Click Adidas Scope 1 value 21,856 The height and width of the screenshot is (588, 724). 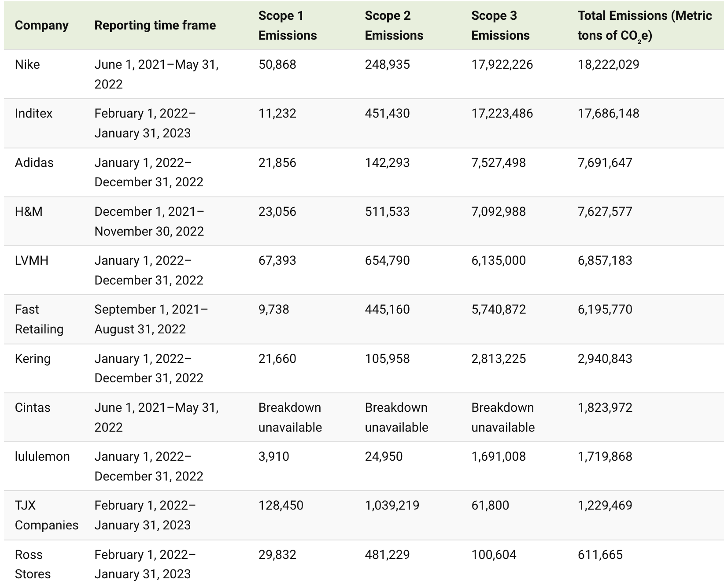(x=277, y=163)
